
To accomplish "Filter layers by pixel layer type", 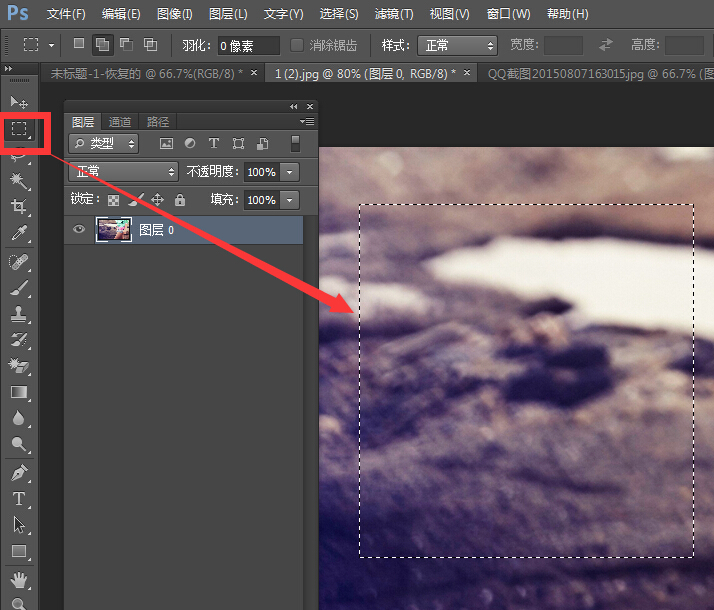I will pos(166,144).
